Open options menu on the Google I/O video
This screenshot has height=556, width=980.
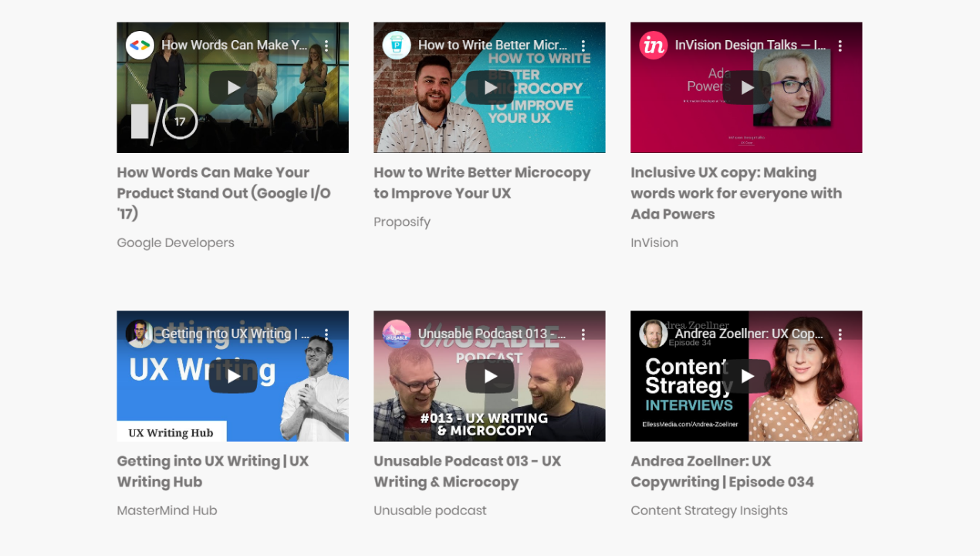click(326, 46)
